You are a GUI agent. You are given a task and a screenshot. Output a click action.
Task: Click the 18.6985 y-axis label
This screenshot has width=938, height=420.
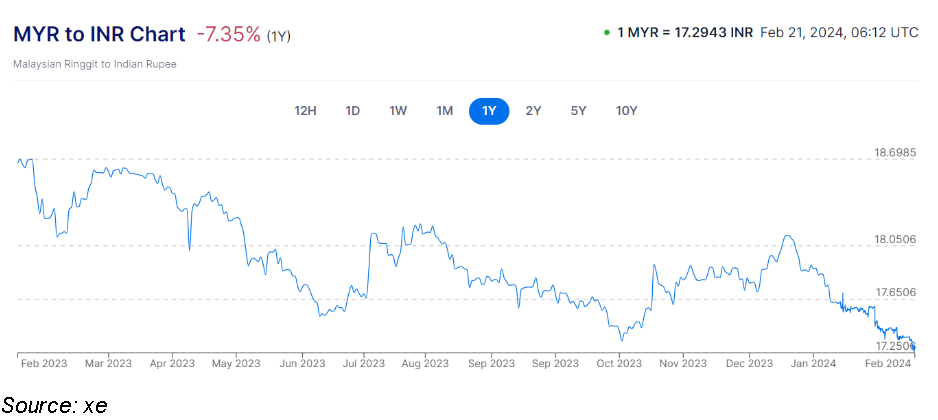895,153
